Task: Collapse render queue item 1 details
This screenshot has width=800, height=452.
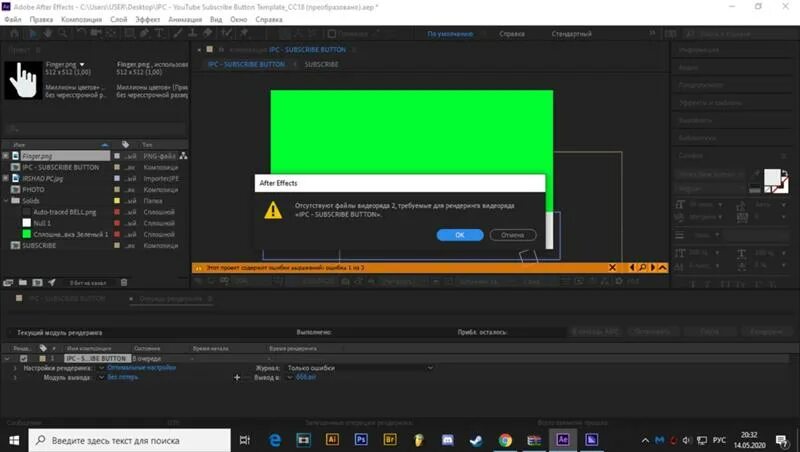Action: (x=7, y=359)
